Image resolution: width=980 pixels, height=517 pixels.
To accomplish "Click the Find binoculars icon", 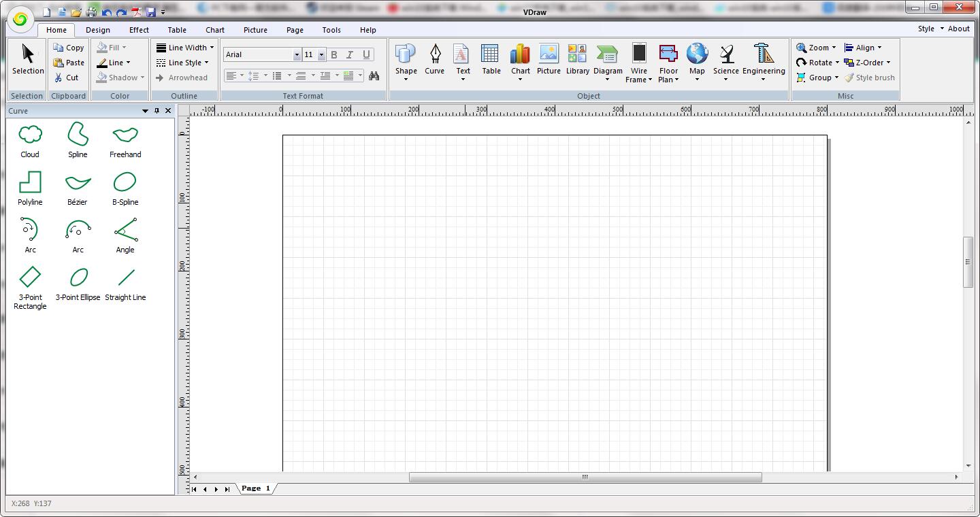I will 374,76.
